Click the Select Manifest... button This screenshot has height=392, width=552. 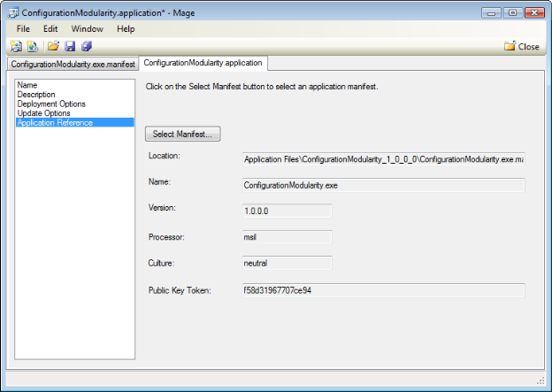pos(183,134)
